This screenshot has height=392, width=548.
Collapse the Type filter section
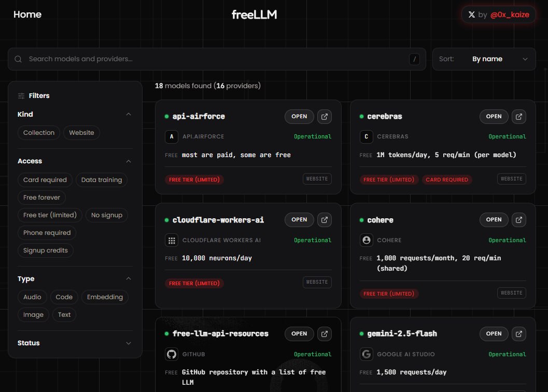pos(129,278)
